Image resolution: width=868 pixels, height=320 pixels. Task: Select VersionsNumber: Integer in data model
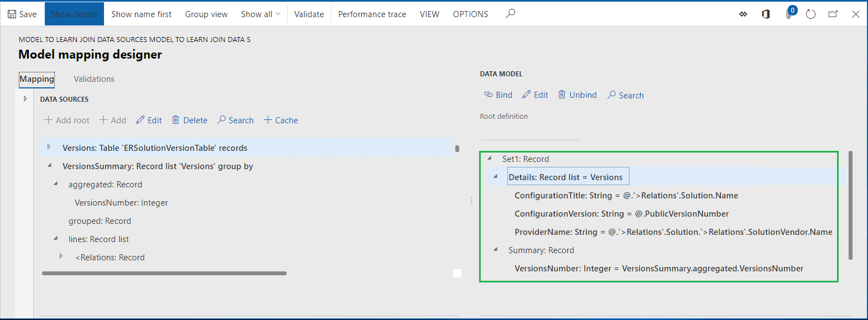tap(659, 269)
